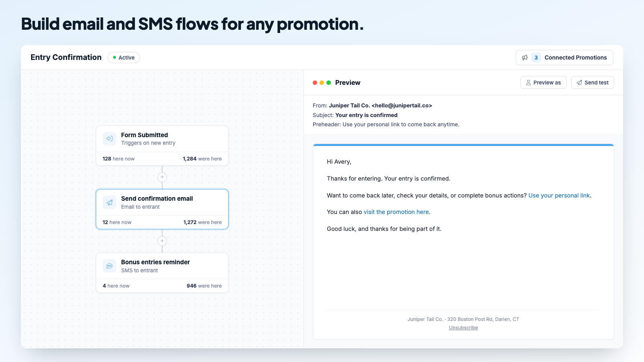Add a step above Bonus entries reminder with plus
The height and width of the screenshot is (362, 644).
tap(162, 241)
